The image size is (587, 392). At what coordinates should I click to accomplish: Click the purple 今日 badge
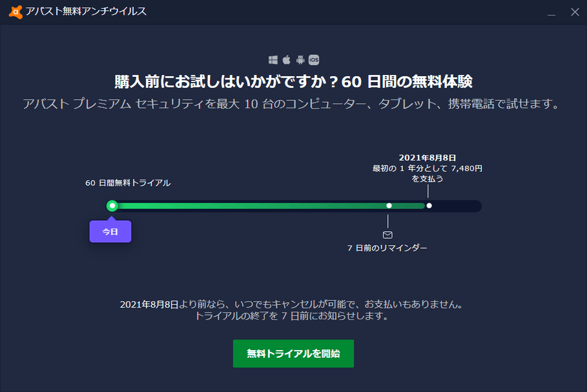coord(110,231)
